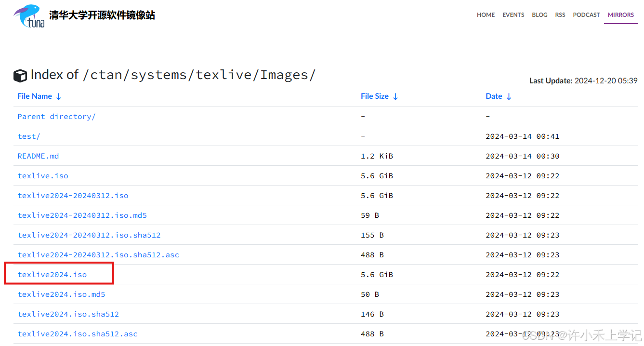This screenshot has width=644, height=346.
Task: Sort by the Date column header
Action: [494, 96]
